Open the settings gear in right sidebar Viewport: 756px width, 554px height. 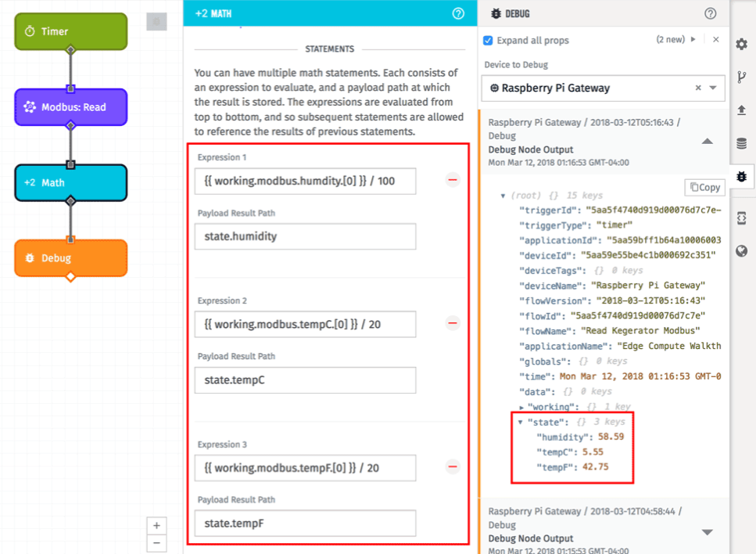741,45
